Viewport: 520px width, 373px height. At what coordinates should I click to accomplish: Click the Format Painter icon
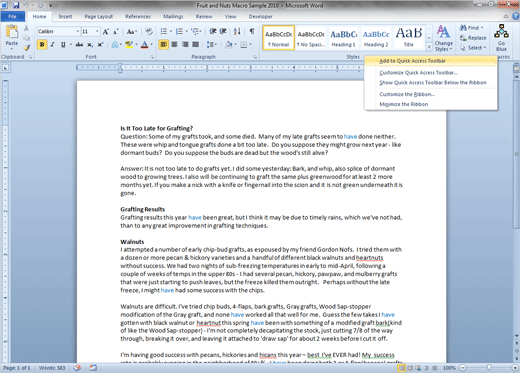click(26, 48)
